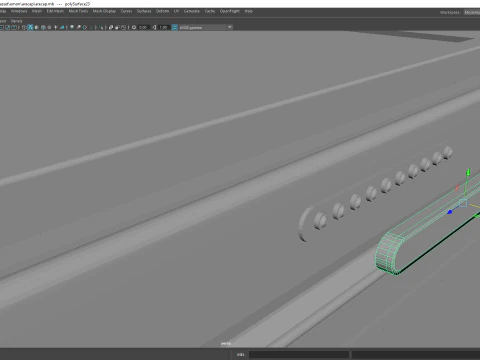Open the viewport Panels menu
480x360 pixels.
coord(16,21)
